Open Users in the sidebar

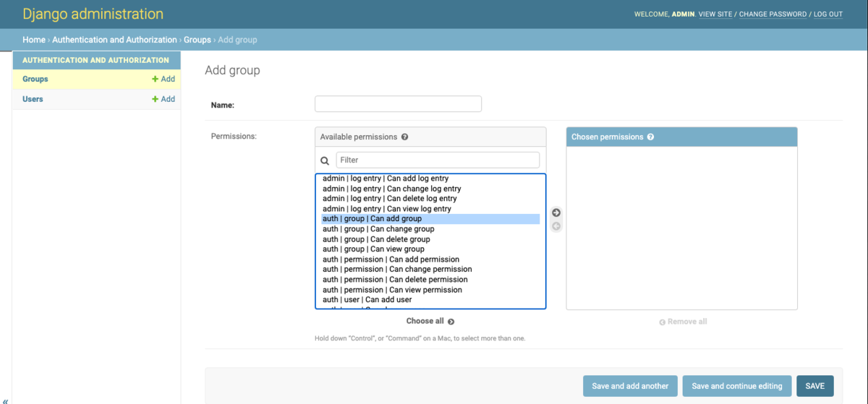coord(33,99)
